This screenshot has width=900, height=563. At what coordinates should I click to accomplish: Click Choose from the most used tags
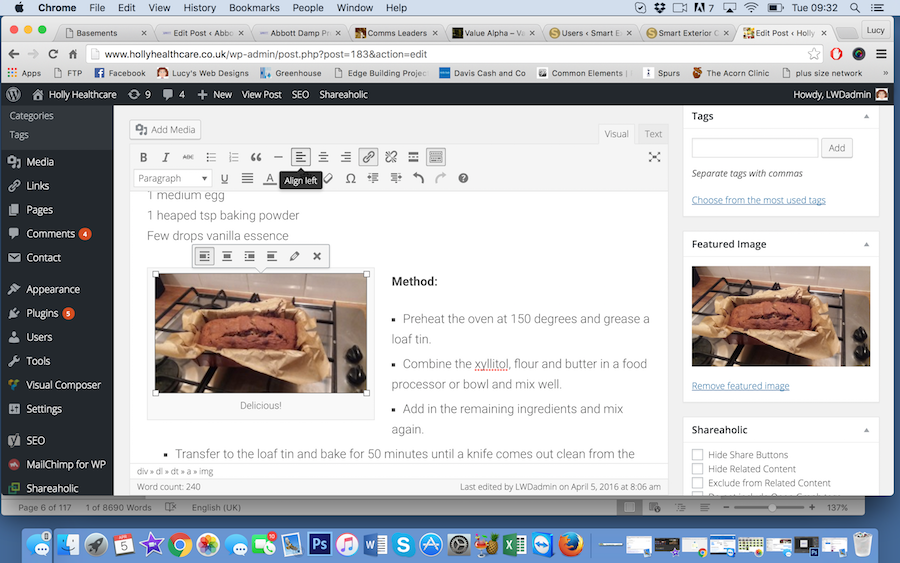[x=758, y=200]
